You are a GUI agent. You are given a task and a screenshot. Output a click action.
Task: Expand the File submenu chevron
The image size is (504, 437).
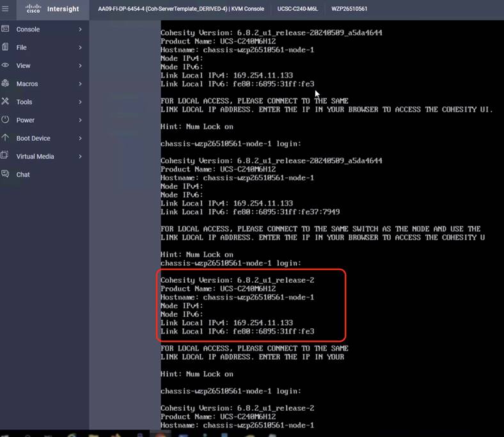pos(80,47)
